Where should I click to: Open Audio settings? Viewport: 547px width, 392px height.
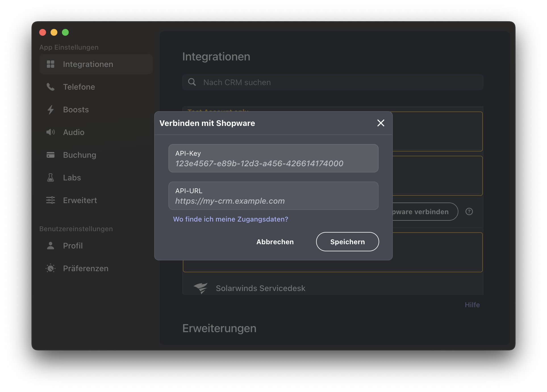click(96, 132)
